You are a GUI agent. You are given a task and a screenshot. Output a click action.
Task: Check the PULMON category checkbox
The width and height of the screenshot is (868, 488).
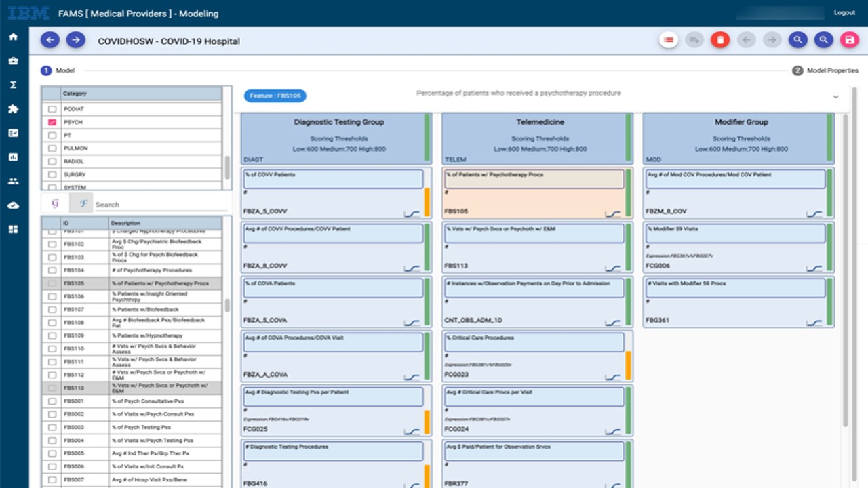[52, 148]
